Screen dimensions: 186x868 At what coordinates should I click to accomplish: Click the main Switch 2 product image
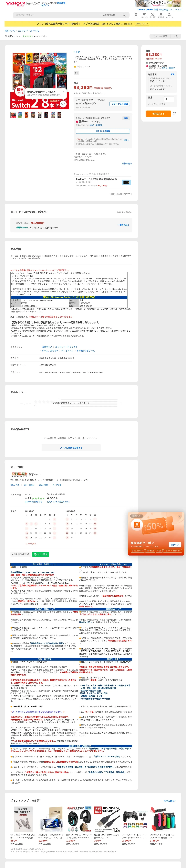tap(40, 80)
